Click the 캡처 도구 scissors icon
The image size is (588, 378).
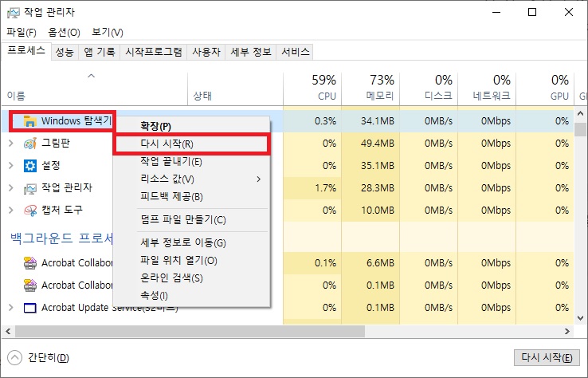30,211
